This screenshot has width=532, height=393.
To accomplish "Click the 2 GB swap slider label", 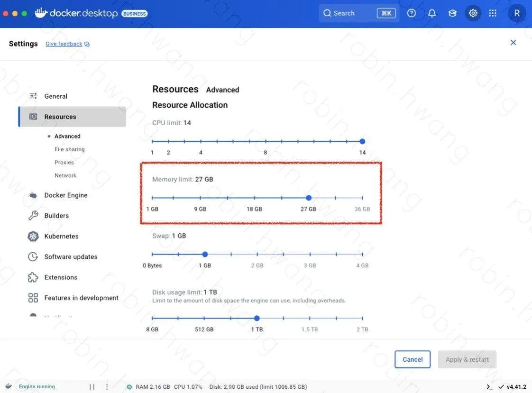I will tap(257, 265).
